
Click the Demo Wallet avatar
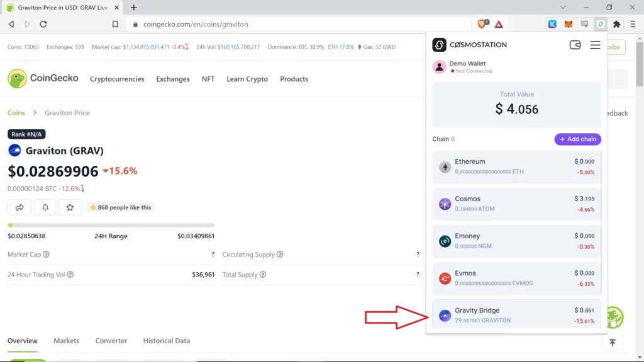click(439, 67)
